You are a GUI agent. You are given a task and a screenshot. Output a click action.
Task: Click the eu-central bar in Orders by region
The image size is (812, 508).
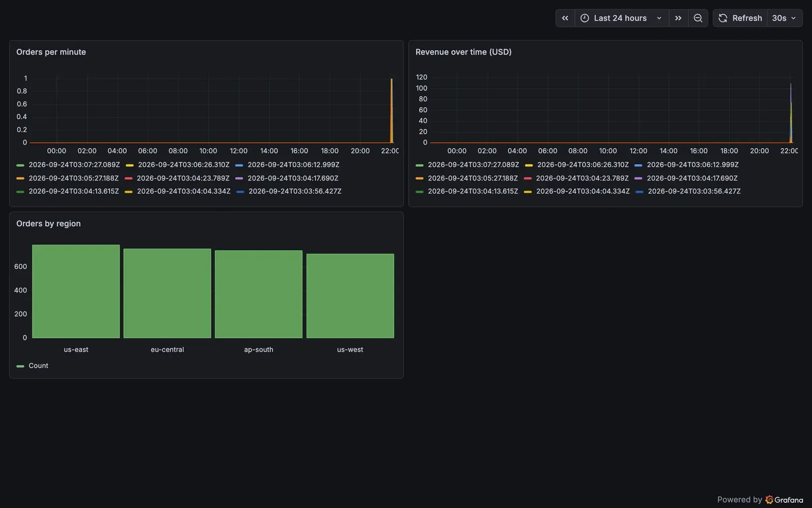(x=167, y=293)
